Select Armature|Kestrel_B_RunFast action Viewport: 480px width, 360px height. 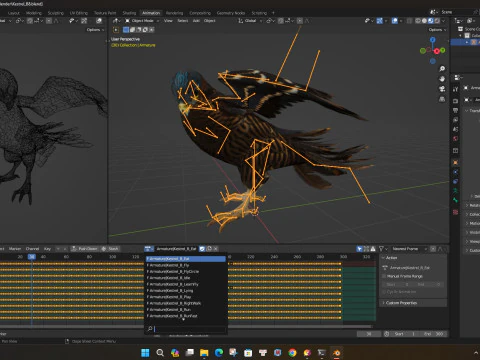pyautogui.click(x=185, y=316)
